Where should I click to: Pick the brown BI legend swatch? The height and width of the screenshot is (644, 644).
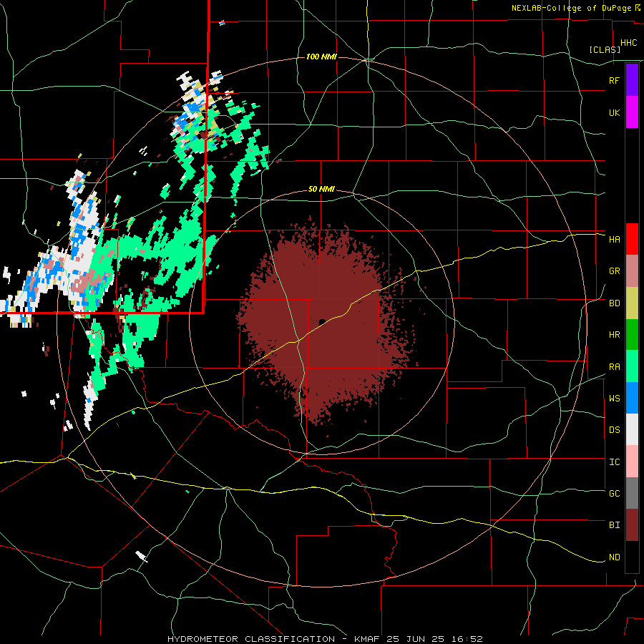click(x=632, y=525)
